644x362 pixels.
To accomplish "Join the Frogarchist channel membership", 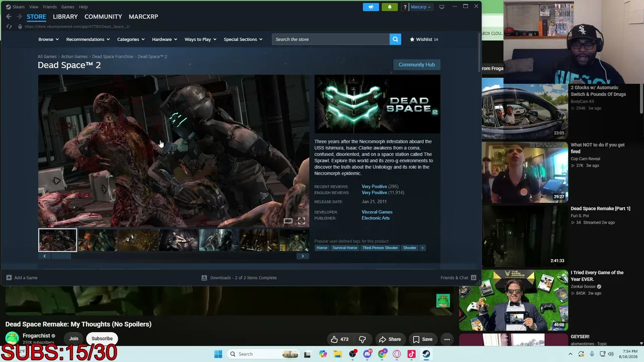I will [x=73, y=338].
